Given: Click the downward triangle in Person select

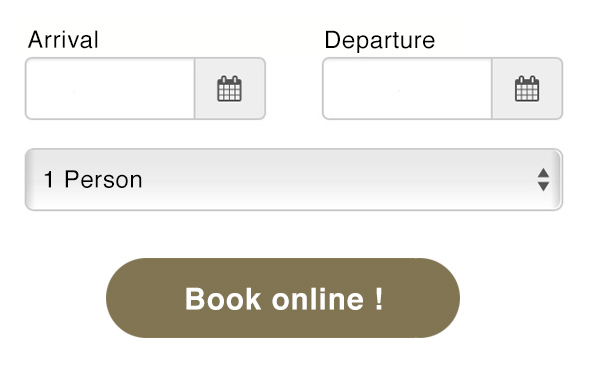Looking at the screenshot, I should [x=543, y=187].
